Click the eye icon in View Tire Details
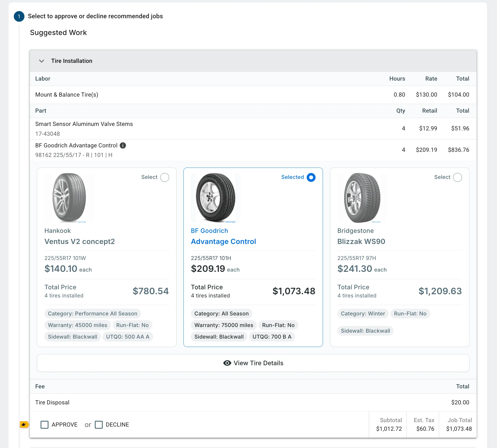497x448 pixels. [x=227, y=363]
